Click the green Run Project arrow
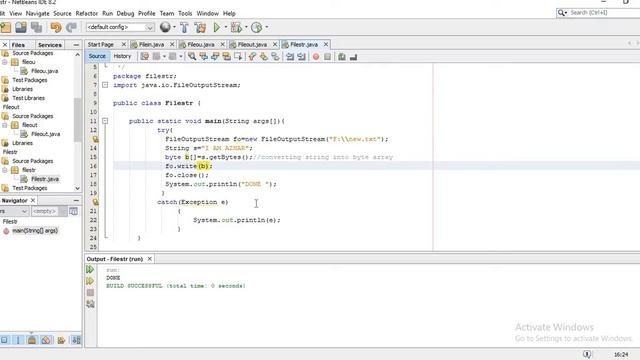640x360 pixels. pos(216,27)
